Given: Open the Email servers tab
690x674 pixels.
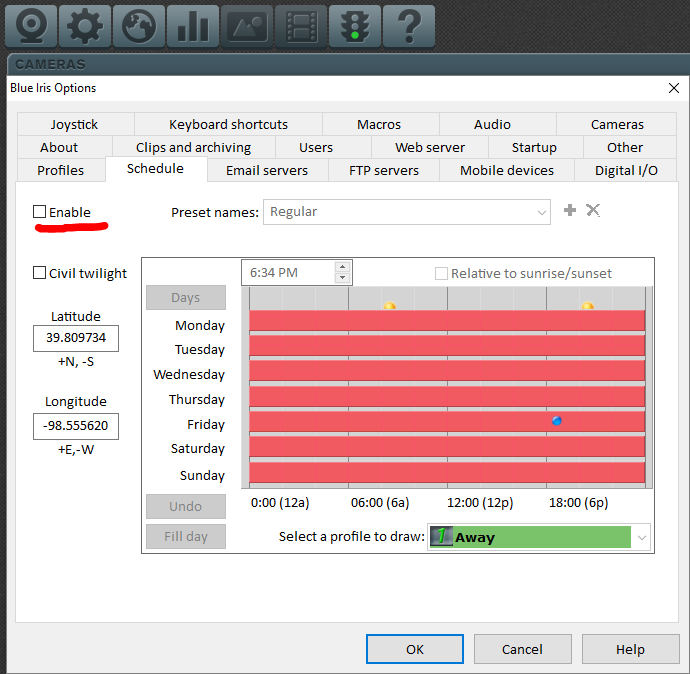Looking at the screenshot, I should (x=267, y=170).
